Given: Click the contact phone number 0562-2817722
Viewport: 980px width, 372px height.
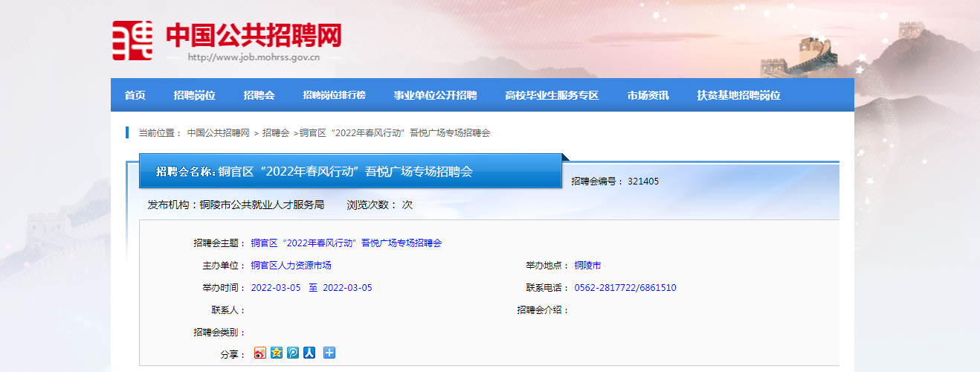Looking at the screenshot, I should (x=625, y=288).
